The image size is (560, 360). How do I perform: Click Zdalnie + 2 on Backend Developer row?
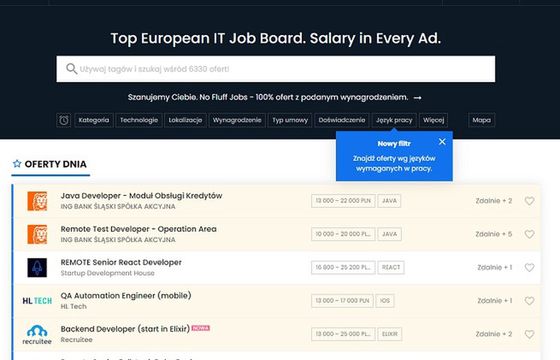[494, 334]
